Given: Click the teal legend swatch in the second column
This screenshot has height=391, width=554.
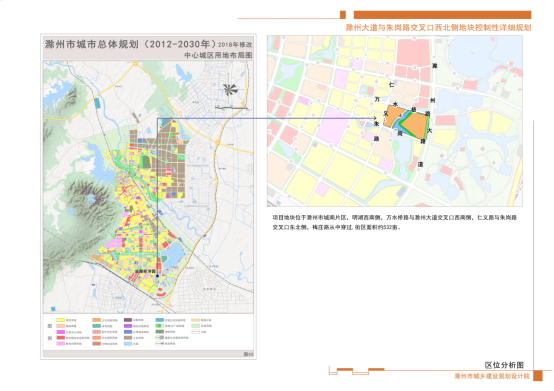Looking at the screenshot, I should coord(97,326).
